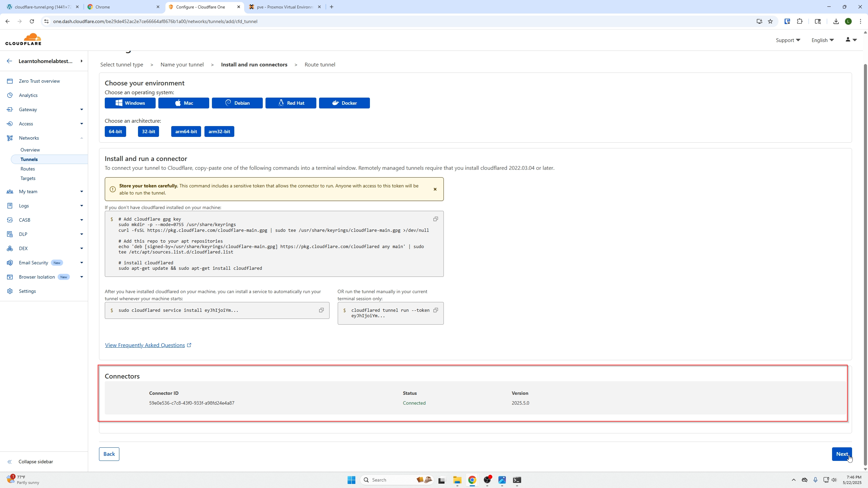This screenshot has height=488, width=868.
Task: Open File Explorer from the taskbar
Action: (x=457, y=480)
